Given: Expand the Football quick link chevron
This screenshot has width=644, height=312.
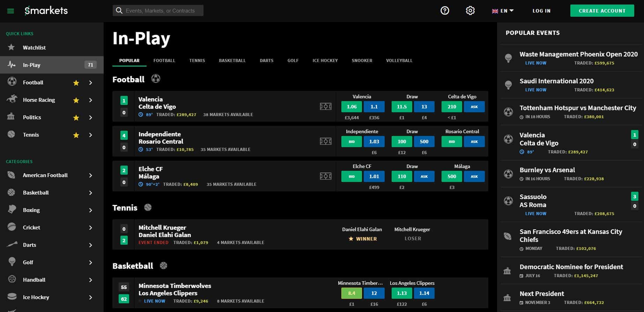Looking at the screenshot, I should point(91,83).
